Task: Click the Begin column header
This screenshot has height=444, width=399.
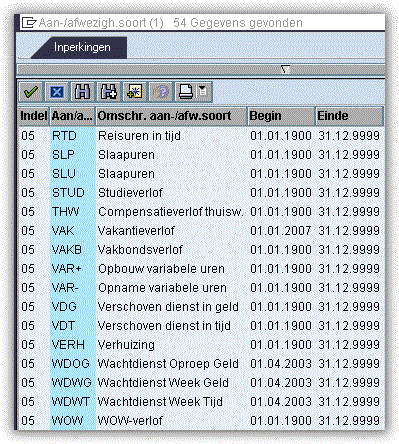Action: [x=281, y=116]
